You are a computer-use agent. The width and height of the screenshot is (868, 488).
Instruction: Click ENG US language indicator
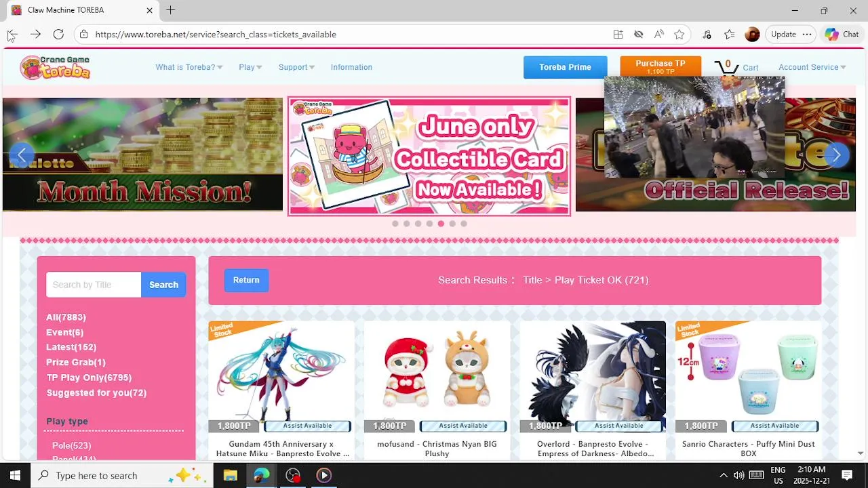point(778,475)
